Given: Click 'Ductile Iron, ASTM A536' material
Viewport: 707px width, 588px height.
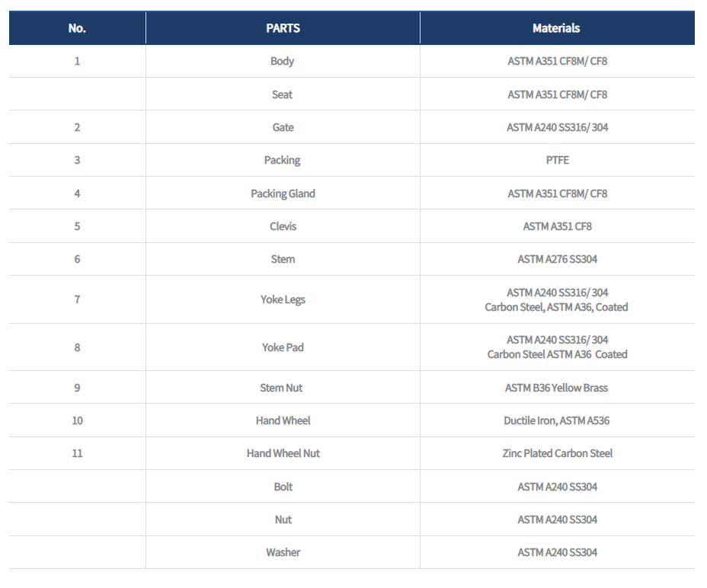Looking at the screenshot, I should (x=556, y=420).
